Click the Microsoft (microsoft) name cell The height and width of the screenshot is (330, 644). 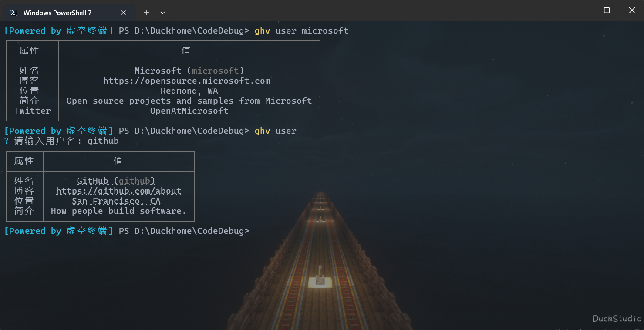point(189,71)
